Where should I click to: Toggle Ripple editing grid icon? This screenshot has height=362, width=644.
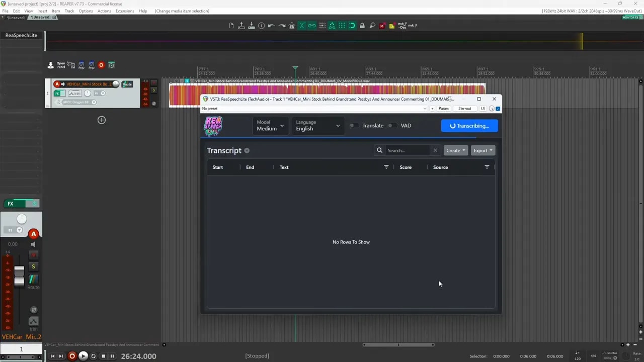(x=322, y=26)
